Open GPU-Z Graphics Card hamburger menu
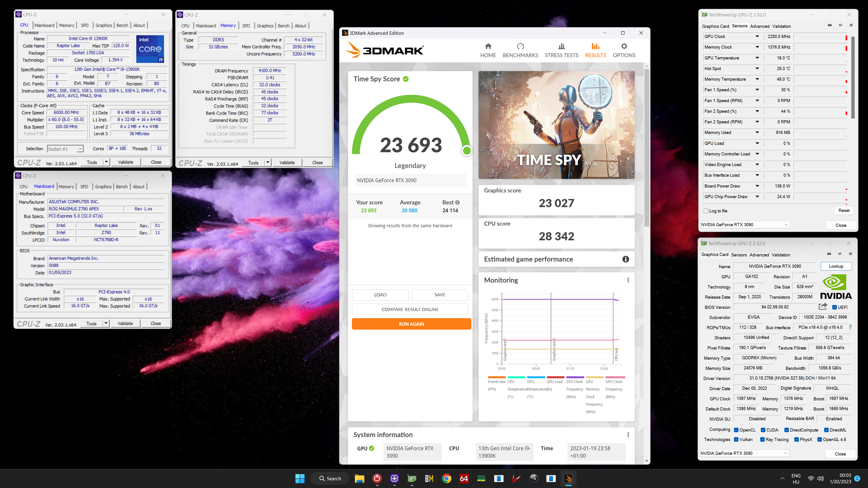Image resolution: width=868 pixels, height=488 pixels. [x=850, y=254]
